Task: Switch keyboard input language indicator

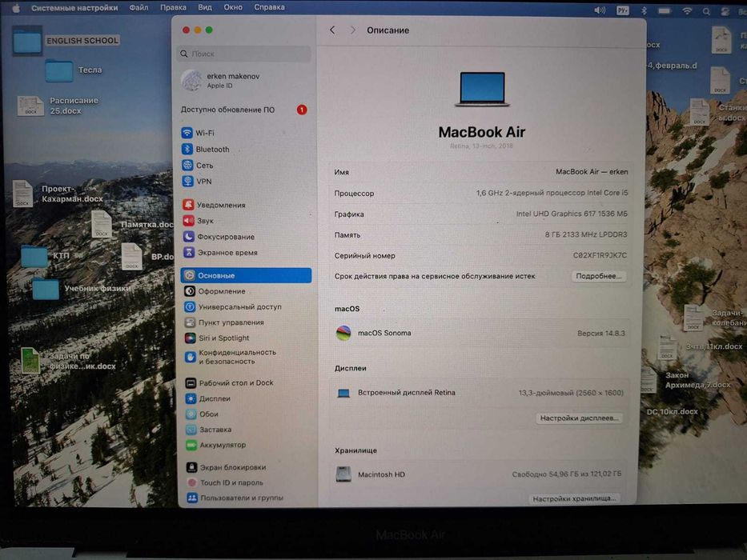Action: 623,10
